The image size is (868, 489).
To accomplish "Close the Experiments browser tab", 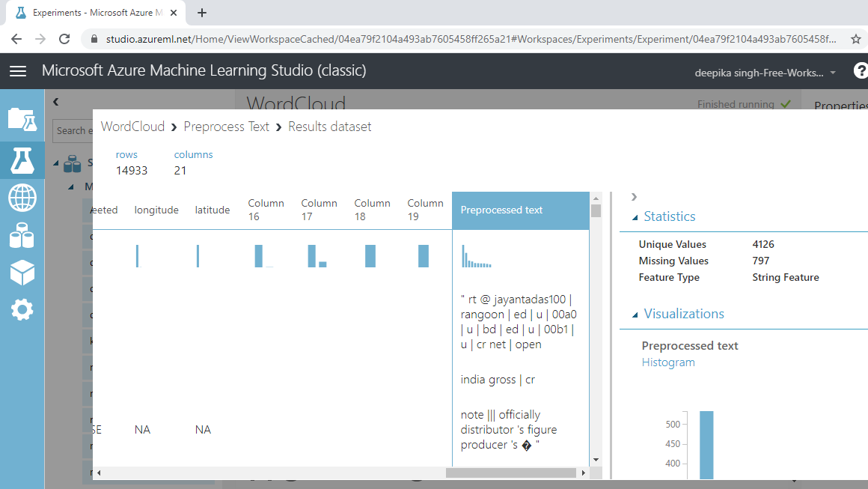I will point(174,13).
